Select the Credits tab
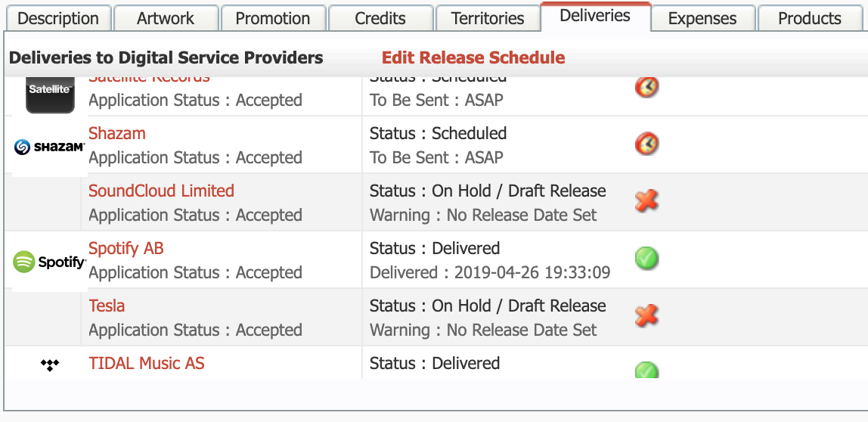 tap(380, 18)
